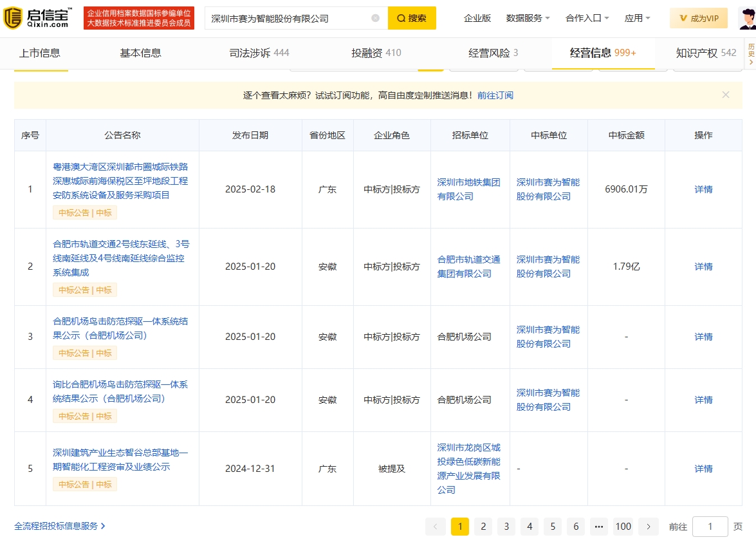Close the subscription tip banner
Screen dimensions: 756x553
point(726,95)
